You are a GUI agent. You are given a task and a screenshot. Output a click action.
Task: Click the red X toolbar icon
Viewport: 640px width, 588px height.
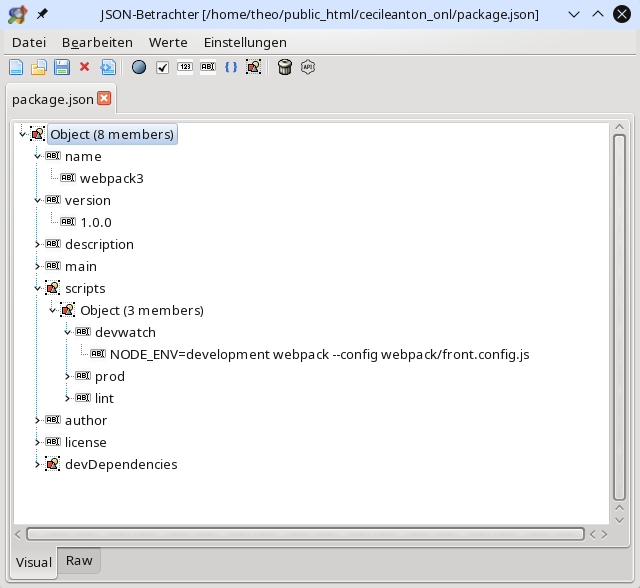pos(84,67)
